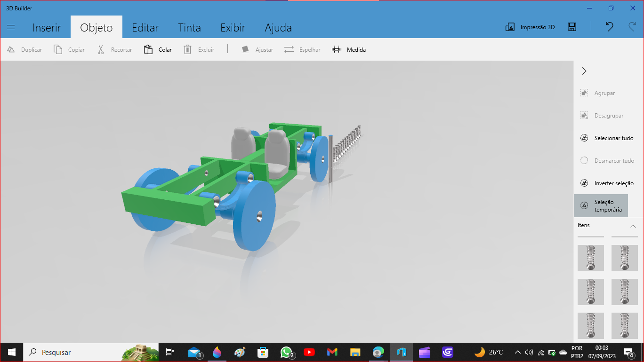This screenshot has height=362, width=644.
Task: Click the Colar paste icon
Action: pos(148,49)
